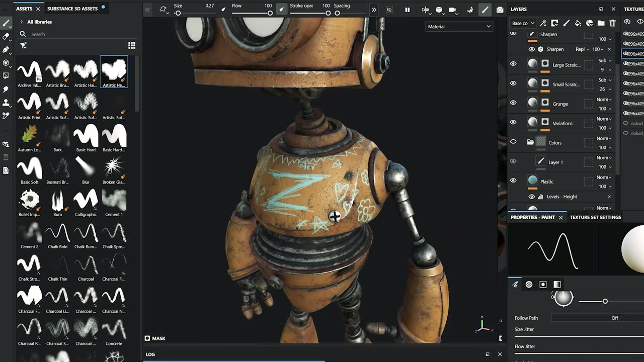Add a folder in Layers panel
The width and height of the screenshot is (644, 362).
pyautogui.click(x=601, y=23)
